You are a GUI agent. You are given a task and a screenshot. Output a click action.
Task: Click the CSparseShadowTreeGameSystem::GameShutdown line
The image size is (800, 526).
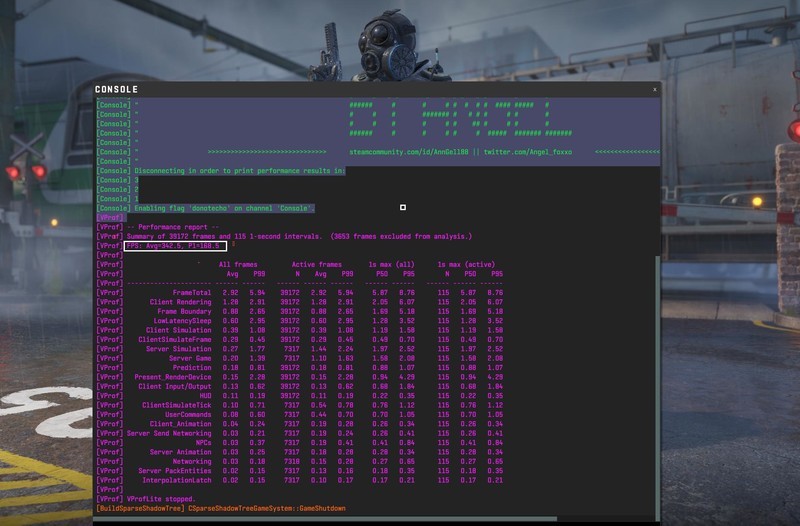pos(267,508)
